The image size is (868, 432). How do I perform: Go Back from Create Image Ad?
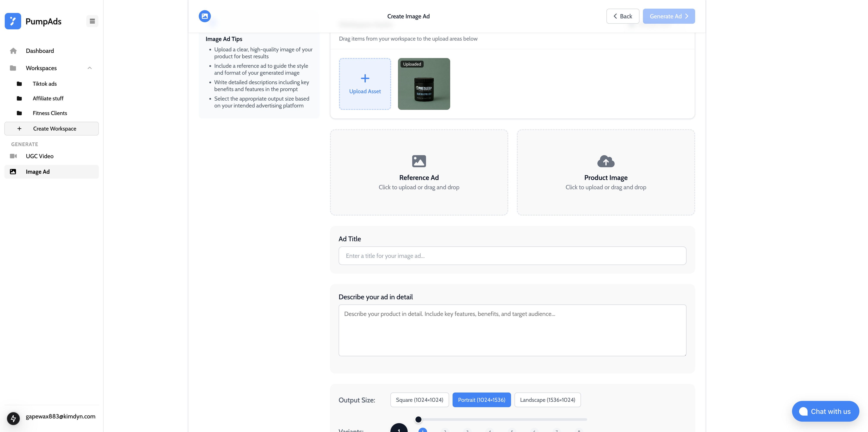pyautogui.click(x=623, y=16)
